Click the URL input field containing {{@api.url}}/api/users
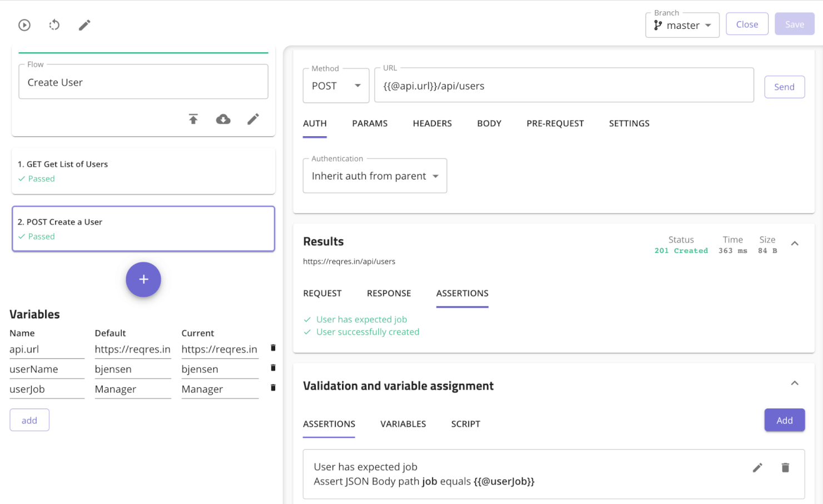This screenshot has width=823, height=504. [x=563, y=86]
